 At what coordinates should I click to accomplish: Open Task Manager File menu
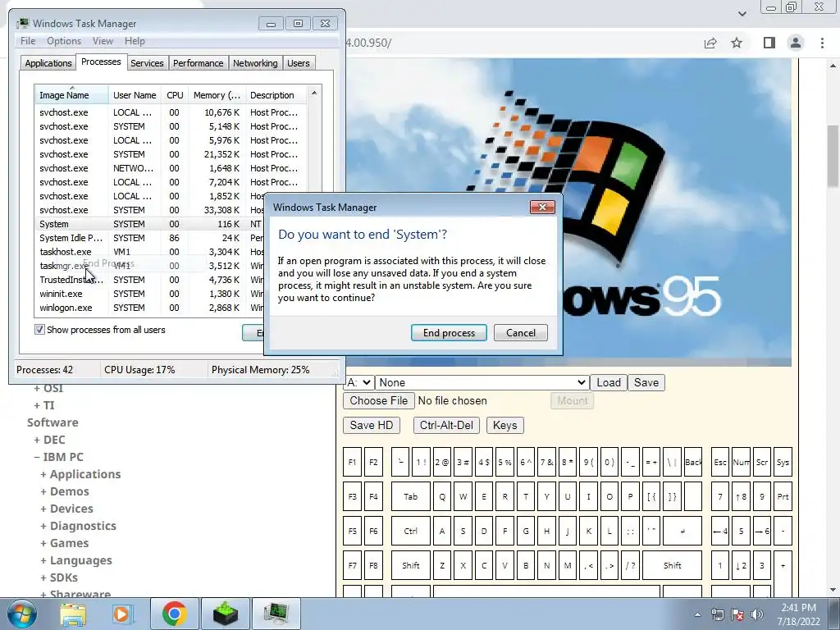pos(28,41)
